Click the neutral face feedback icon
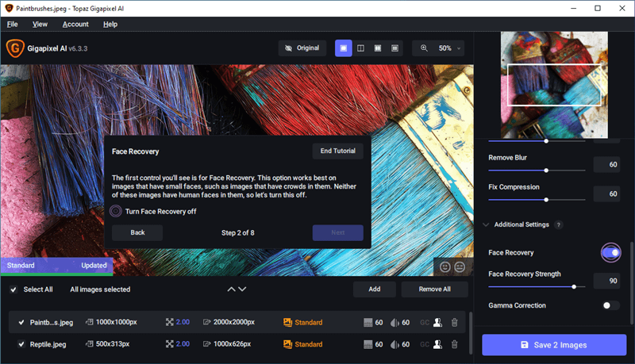Image resolution: width=635 pixels, height=364 pixels. point(460,267)
